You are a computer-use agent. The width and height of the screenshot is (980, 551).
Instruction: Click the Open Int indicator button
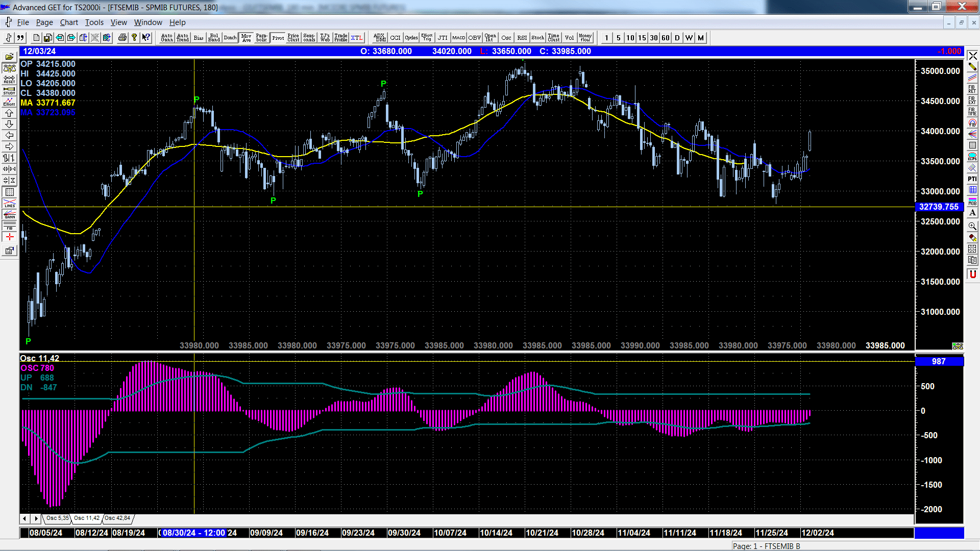491,38
